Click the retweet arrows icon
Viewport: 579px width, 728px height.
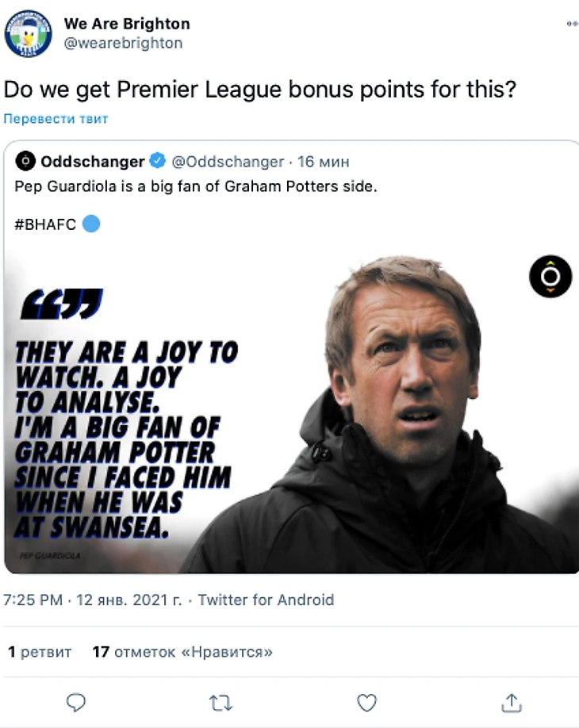[x=220, y=703]
